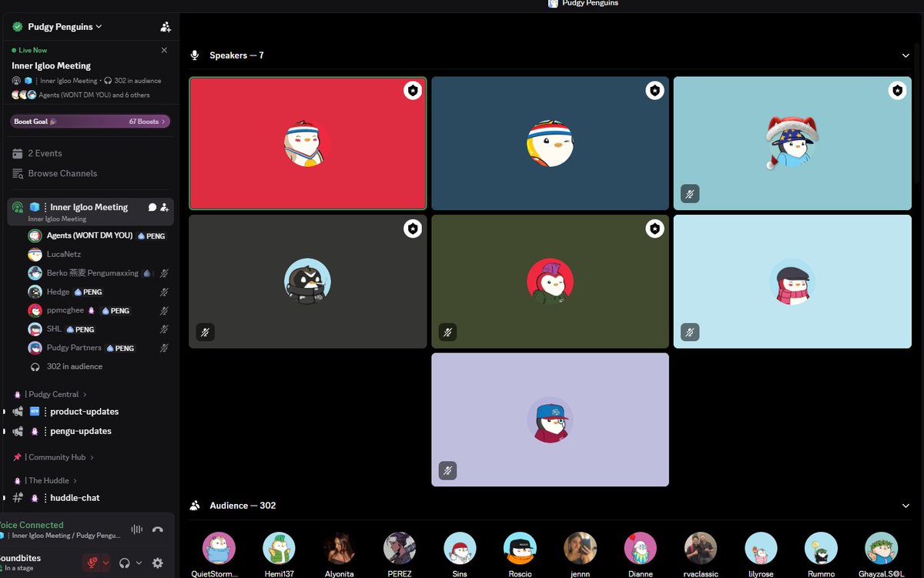Click jennn's avatar in audience
Screen dimensions: 924x578
(580, 548)
